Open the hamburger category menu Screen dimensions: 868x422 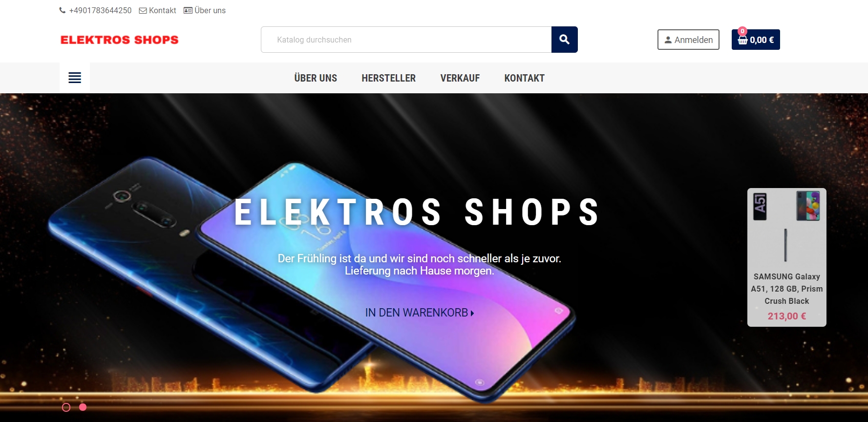tap(75, 78)
